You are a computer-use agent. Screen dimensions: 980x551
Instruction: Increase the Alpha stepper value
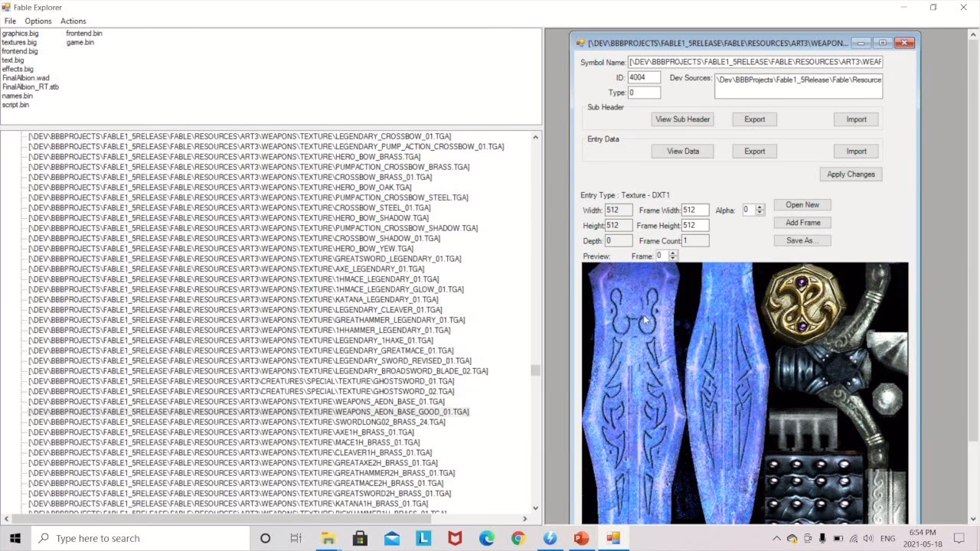(759, 207)
